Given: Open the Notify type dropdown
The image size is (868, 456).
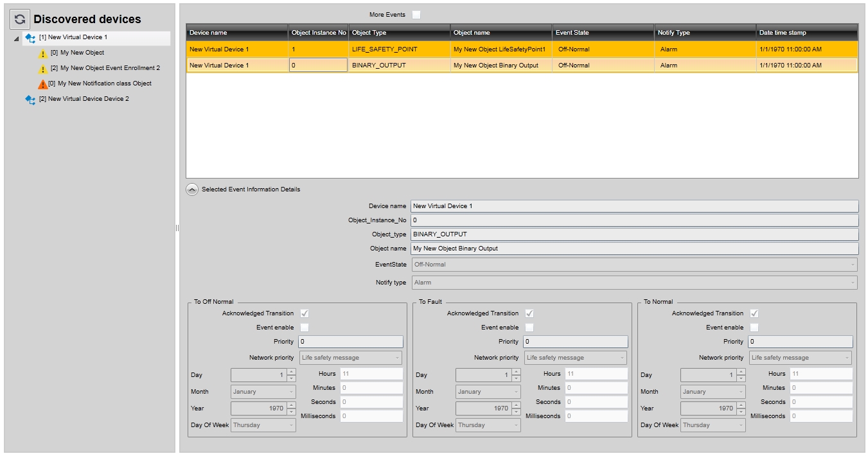Looking at the screenshot, I should [634, 283].
